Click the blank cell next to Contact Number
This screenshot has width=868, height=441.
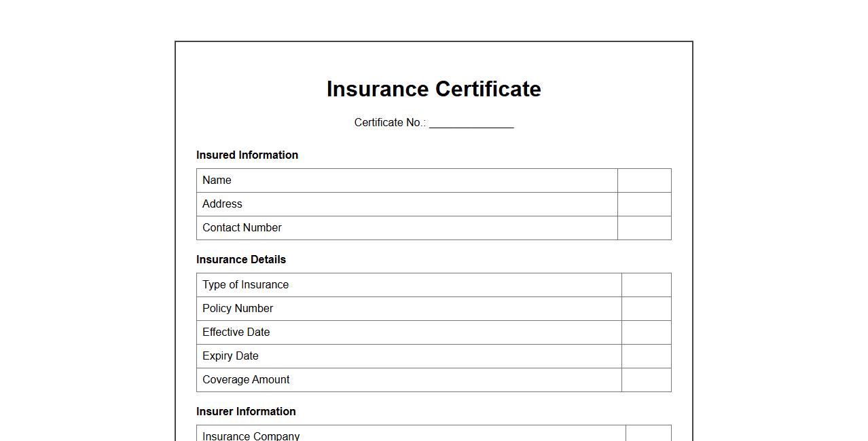[644, 228]
